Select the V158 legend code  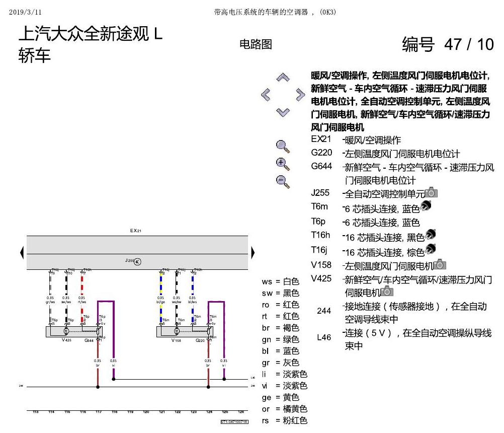[x=321, y=265]
